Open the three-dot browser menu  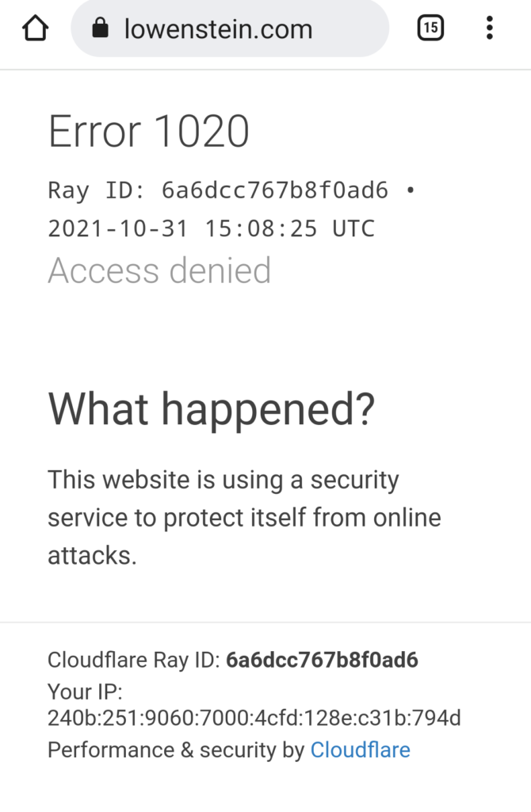[489, 28]
